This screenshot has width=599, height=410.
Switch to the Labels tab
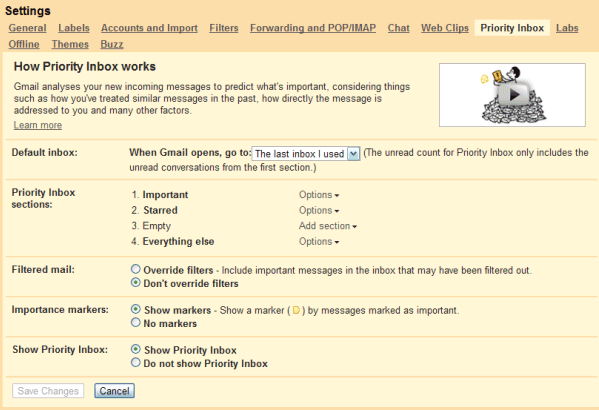[x=74, y=28]
